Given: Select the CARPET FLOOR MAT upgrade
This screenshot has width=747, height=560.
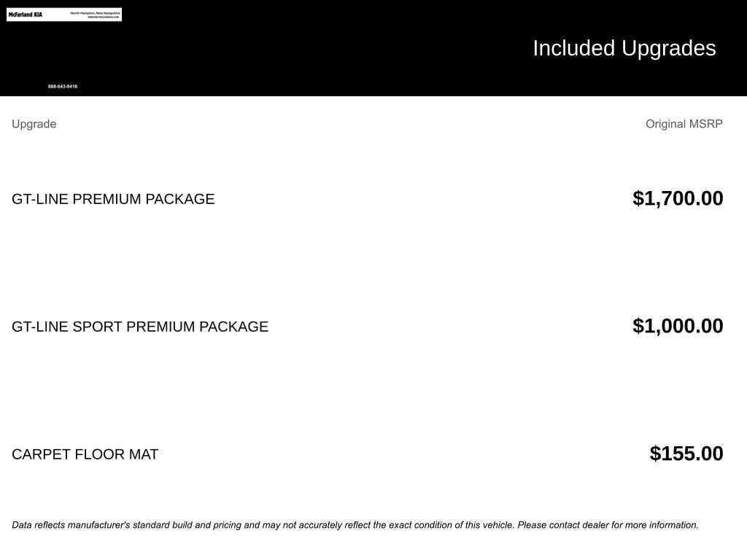Looking at the screenshot, I should click(x=85, y=454).
